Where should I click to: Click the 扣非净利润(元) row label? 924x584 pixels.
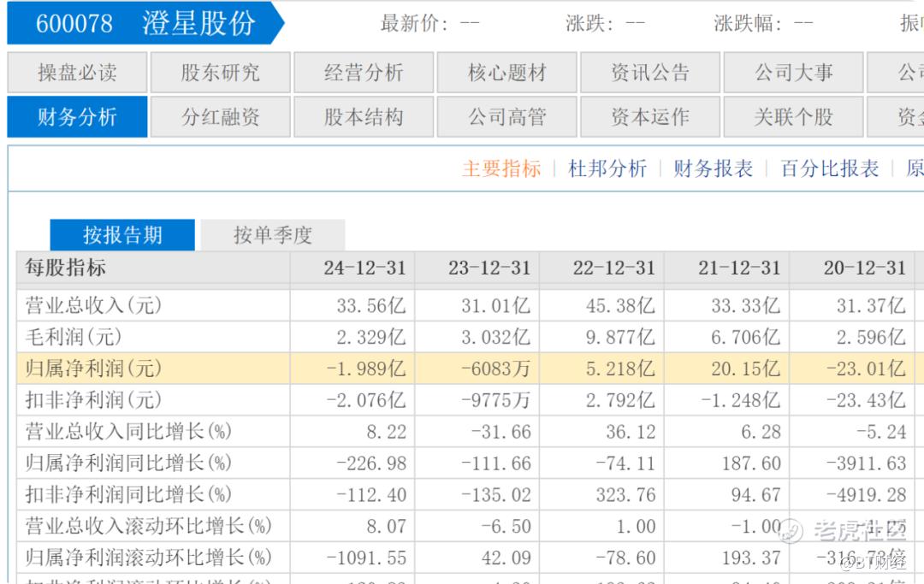(x=93, y=400)
